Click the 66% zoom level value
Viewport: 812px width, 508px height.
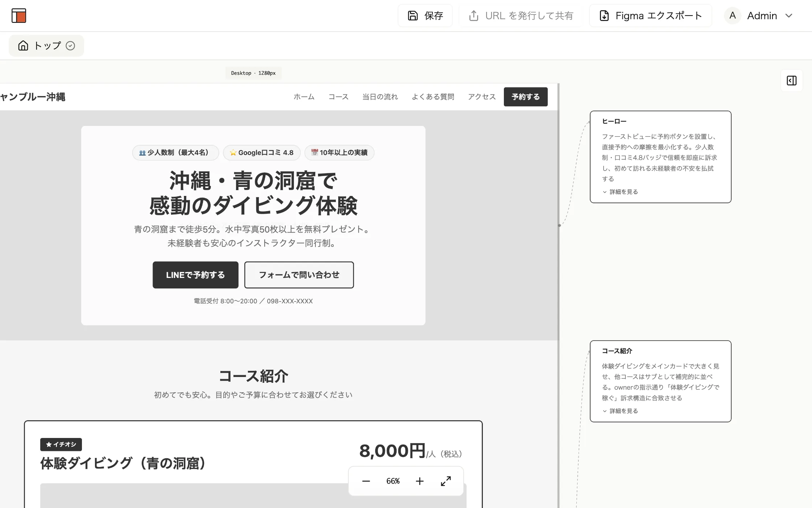[393, 481]
